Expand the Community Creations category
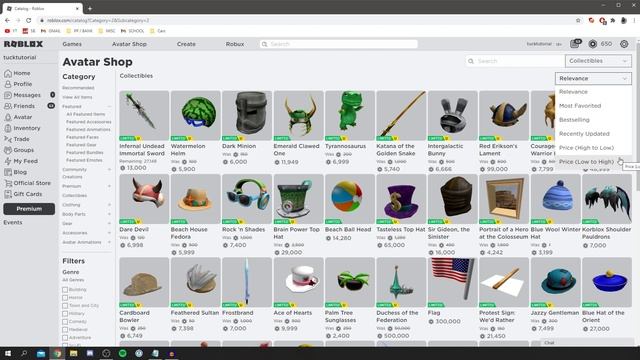This screenshot has width=640, height=360. click(x=109, y=169)
